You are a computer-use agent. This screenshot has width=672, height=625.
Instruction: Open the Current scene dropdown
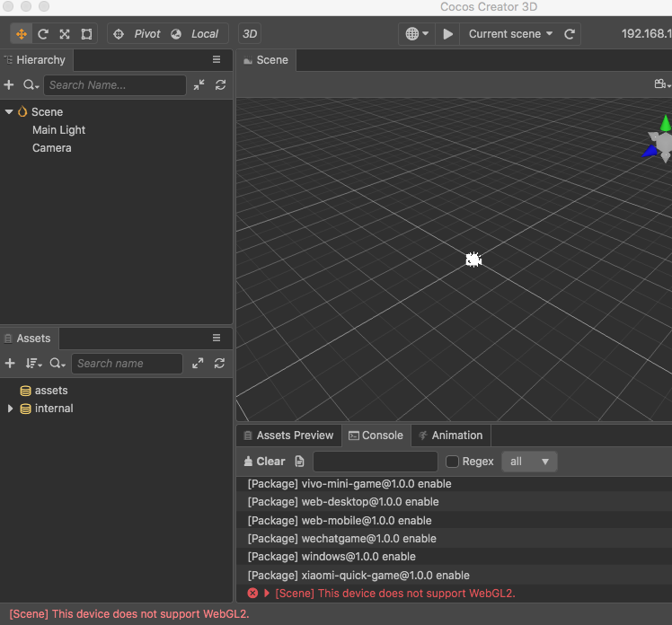510,34
